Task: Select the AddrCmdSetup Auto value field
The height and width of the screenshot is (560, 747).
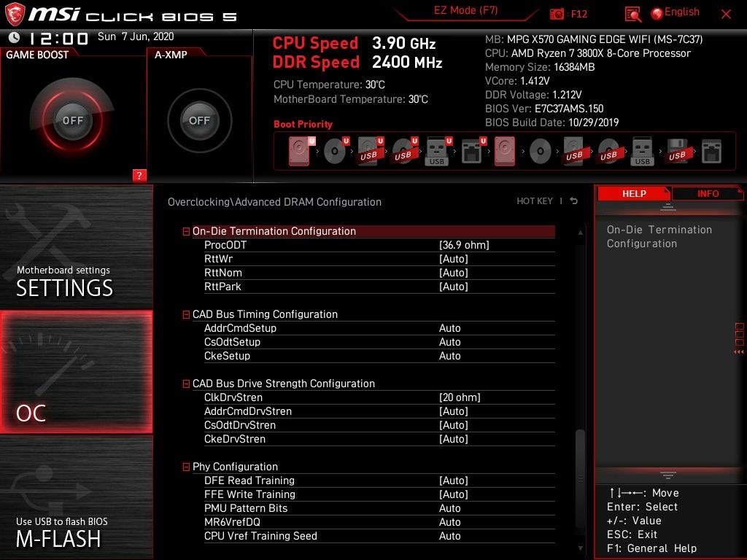Action: [449, 327]
